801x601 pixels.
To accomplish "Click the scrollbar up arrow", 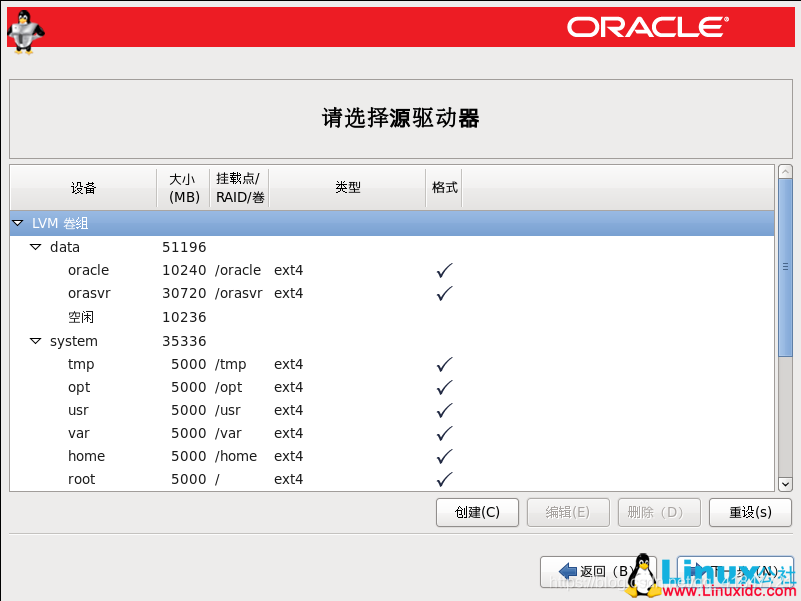I will click(784, 170).
